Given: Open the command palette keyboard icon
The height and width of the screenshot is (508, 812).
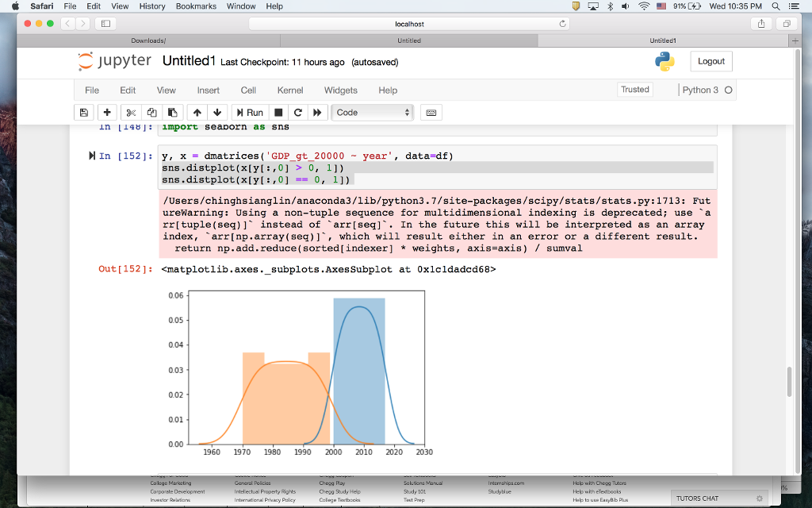Looking at the screenshot, I should tap(431, 113).
